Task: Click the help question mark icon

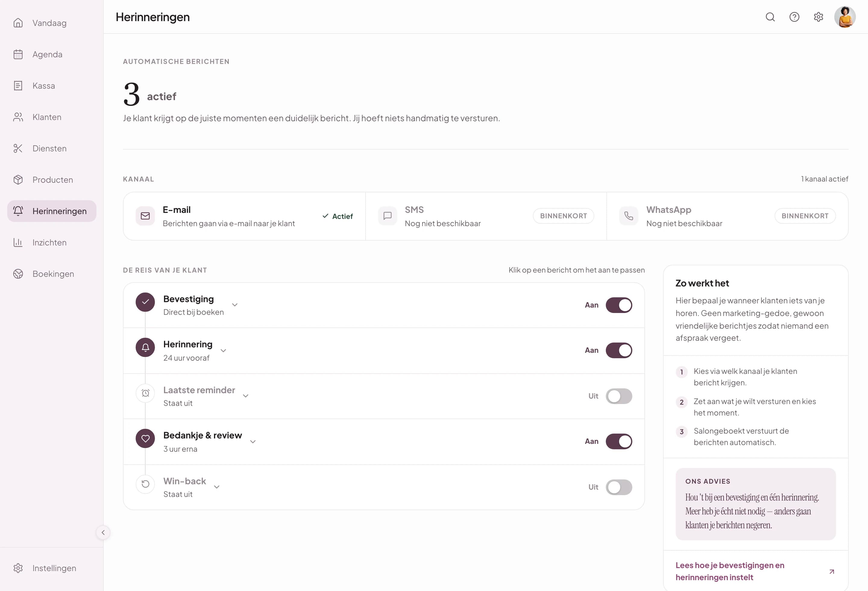Action: coord(794,17)
